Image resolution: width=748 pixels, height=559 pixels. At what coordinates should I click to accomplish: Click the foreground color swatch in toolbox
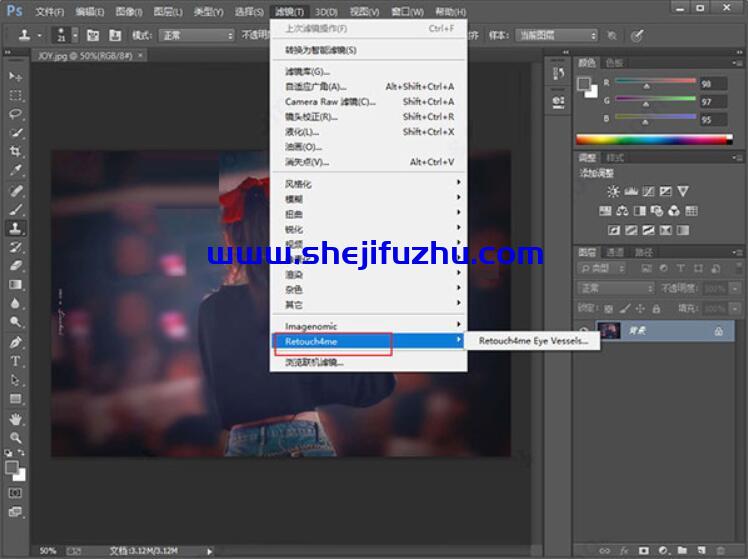tap(11, 467)
